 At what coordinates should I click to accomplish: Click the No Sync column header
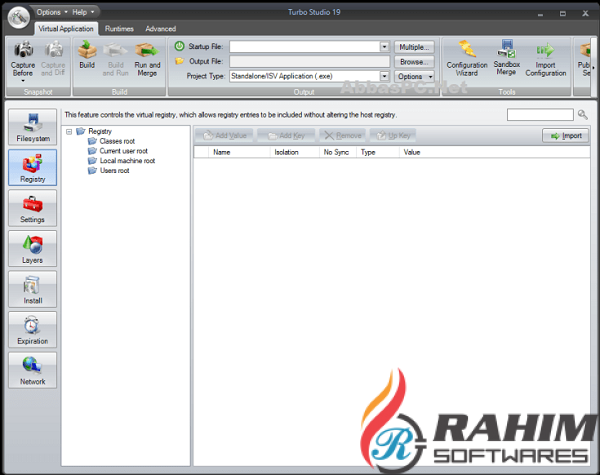pos(338,152)
